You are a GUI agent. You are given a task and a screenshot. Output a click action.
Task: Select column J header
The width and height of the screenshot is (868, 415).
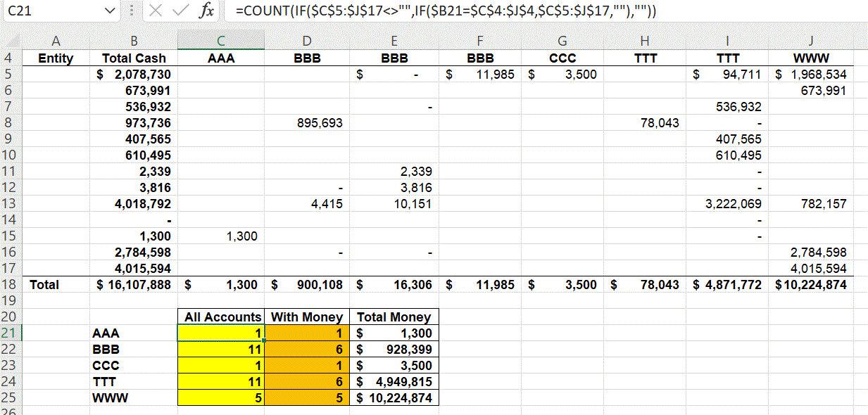pyautogui.click(x=810, y=41)
